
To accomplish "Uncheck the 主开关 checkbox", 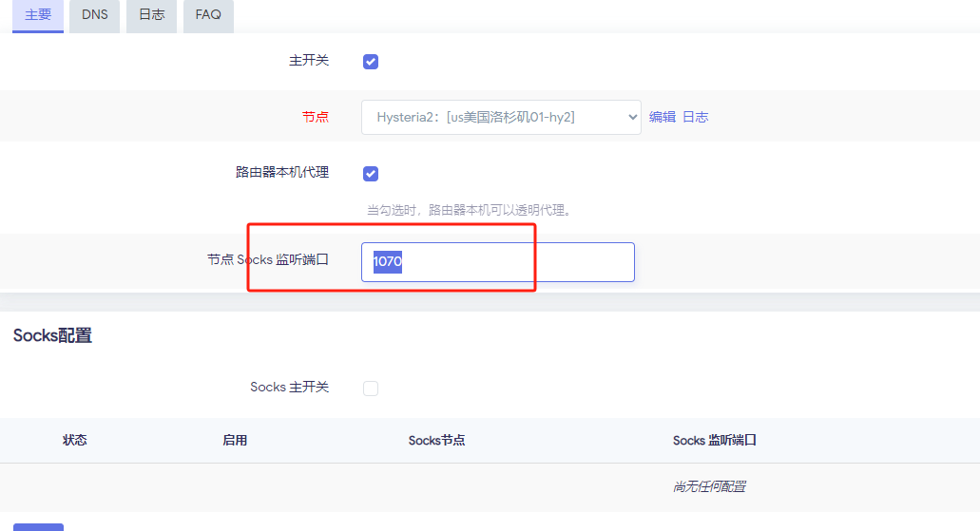I will tap(371, 62).
